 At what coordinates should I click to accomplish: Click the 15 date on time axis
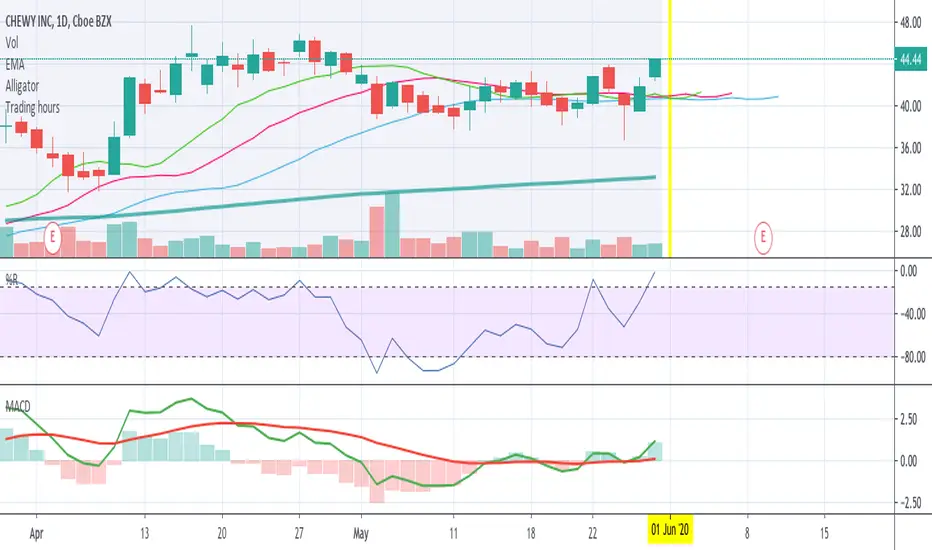click(824, 533)
